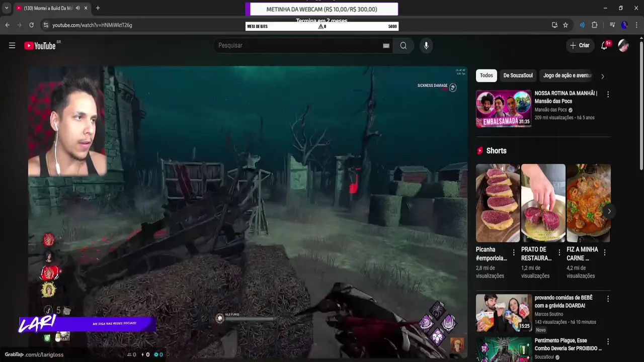The width and height of the screenshot is (644, 362).
Task: Open the YouTube guide hamburger menu
Action: (x=12, y=45)
